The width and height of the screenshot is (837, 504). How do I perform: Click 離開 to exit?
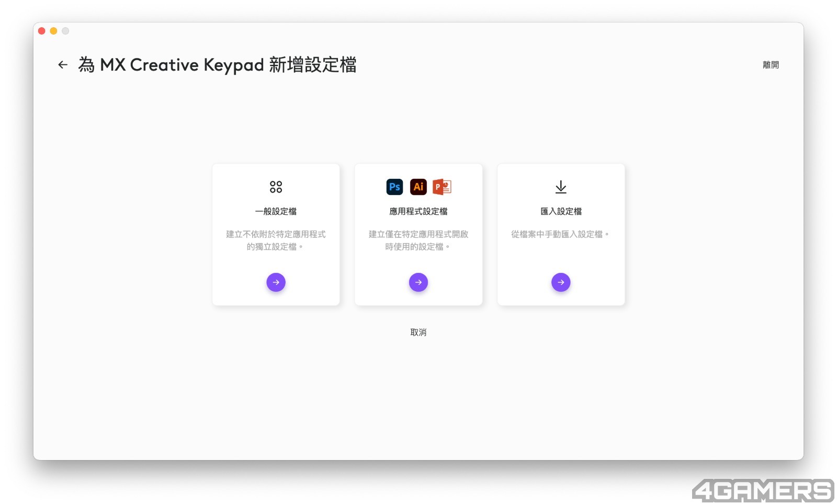(x=771, y=65)
